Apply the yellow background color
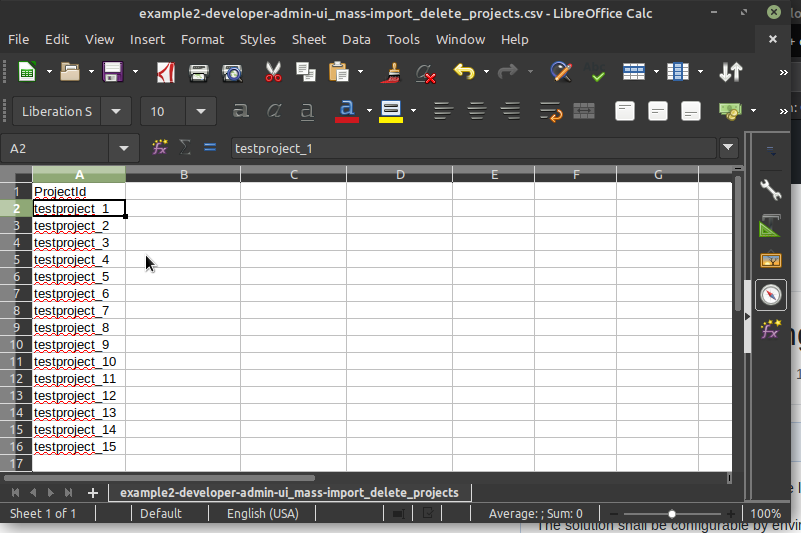The image size is (801, 533). pos(391,111)
